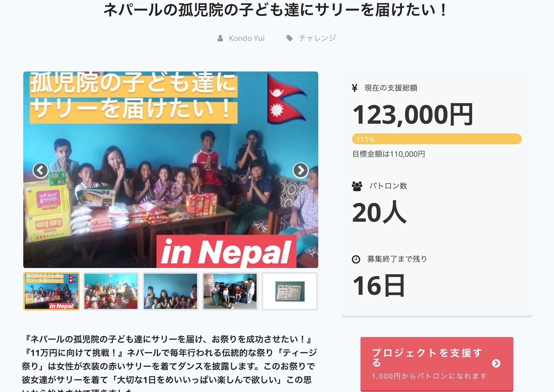This screenshot has height=392, width=554.
Task: Select the fifth thumbnail with the poster
Action: click(290, 291)
